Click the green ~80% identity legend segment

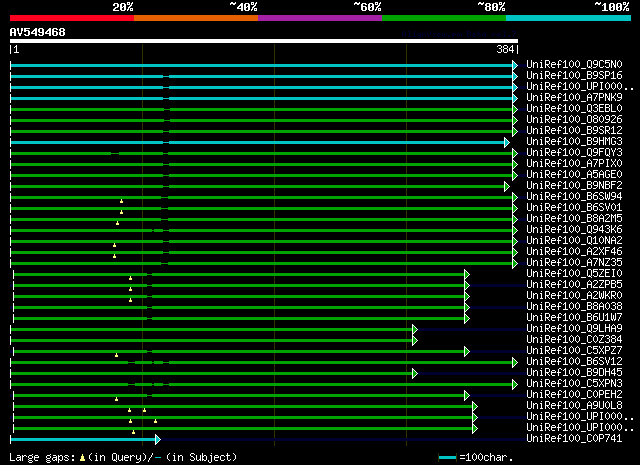tap(444, 18)
